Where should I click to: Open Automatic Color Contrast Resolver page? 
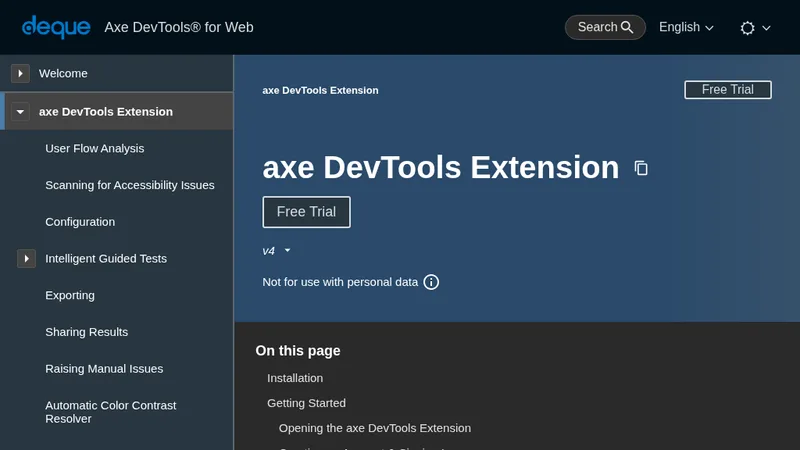(x=111, y=412)
